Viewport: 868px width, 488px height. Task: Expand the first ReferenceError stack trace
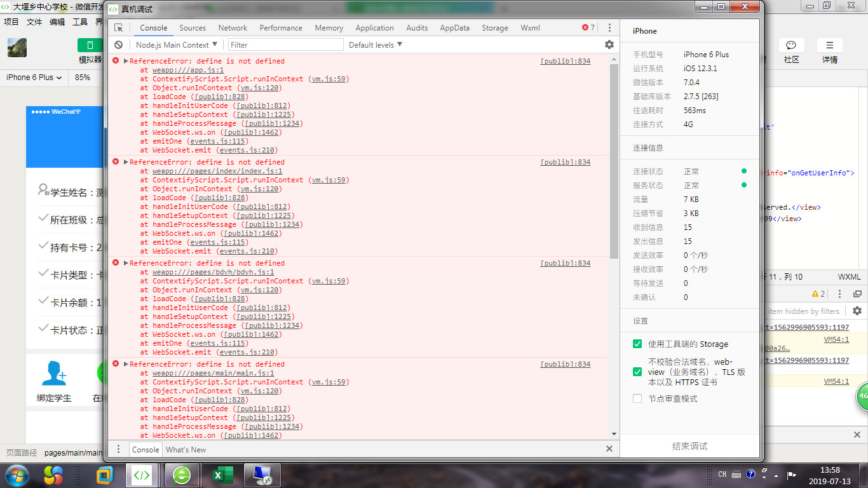(x=126, y=61)
